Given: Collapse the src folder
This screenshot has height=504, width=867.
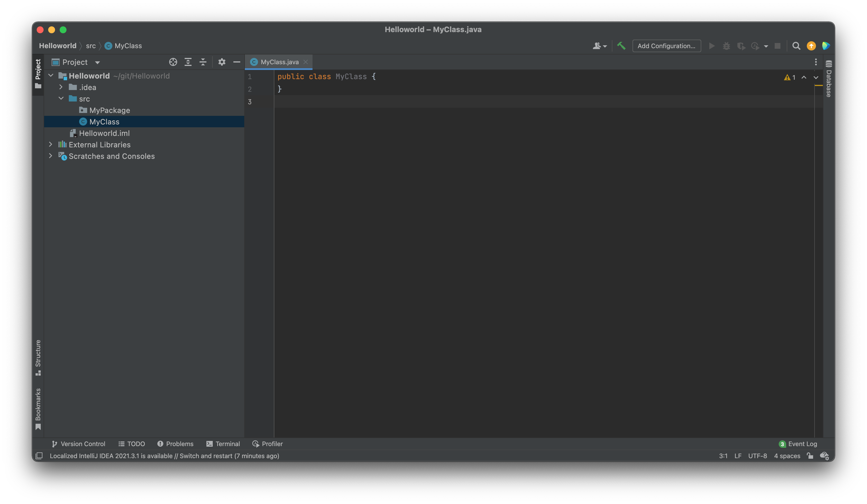Looking at the screenshot, I should pyautogui.click(x=61, y=99).
